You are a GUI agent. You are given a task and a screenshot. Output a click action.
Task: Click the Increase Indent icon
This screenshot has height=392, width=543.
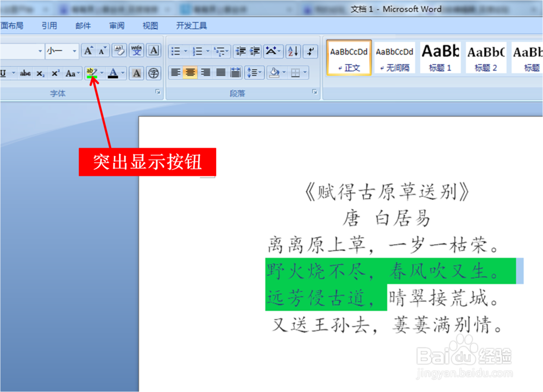pos(255,50)
